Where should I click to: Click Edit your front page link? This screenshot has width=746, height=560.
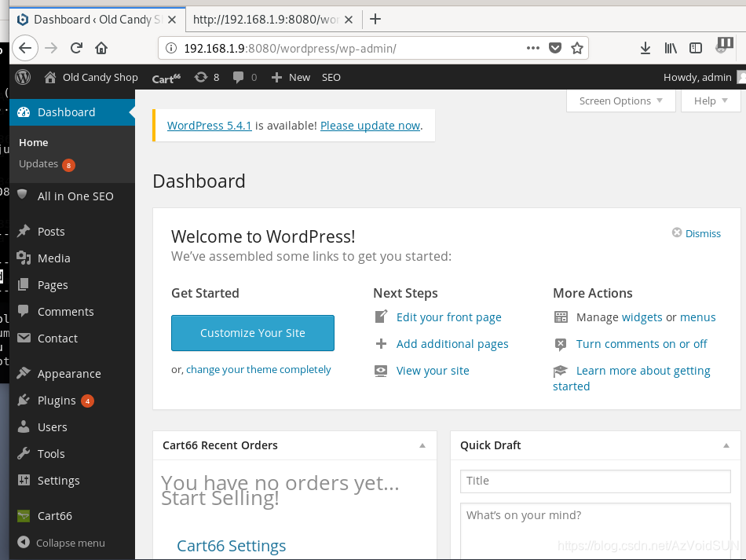coord(448,317)
